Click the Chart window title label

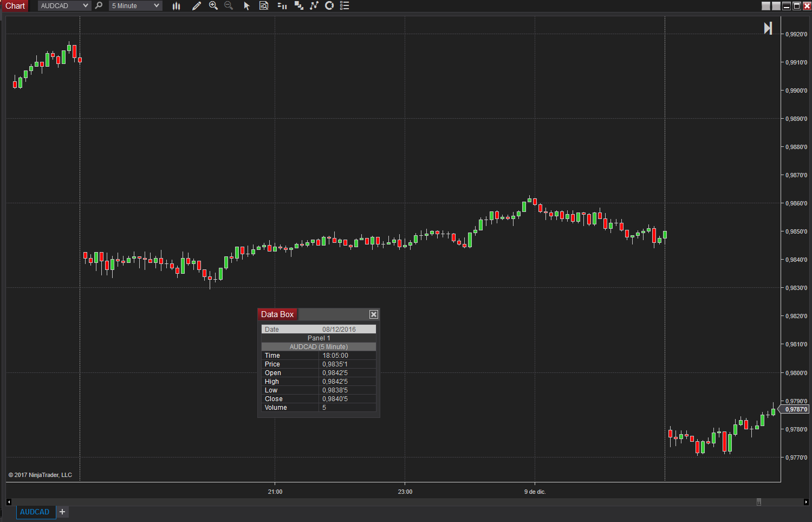click(15, 6)
